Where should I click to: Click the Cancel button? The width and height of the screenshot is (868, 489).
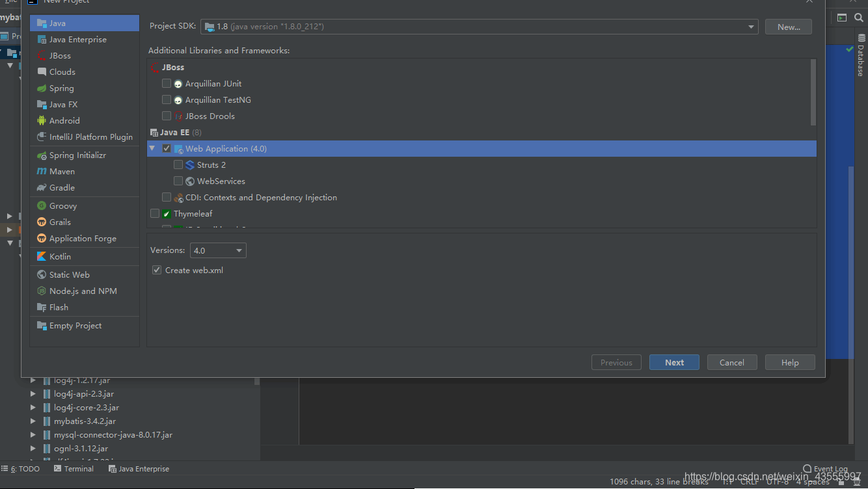click(x=732, y=362)
